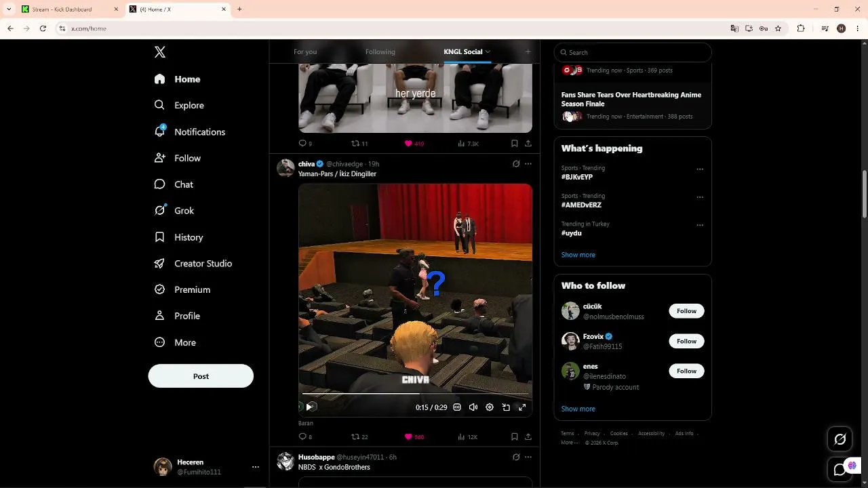Image resolution: width=868 pixels, height=488 pixels.
Task: Follow the enes account
Action: [686, 371]
